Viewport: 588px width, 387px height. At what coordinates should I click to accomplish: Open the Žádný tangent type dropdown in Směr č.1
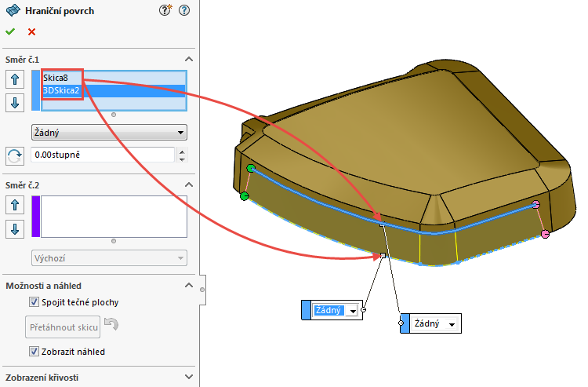pos(109,133)
